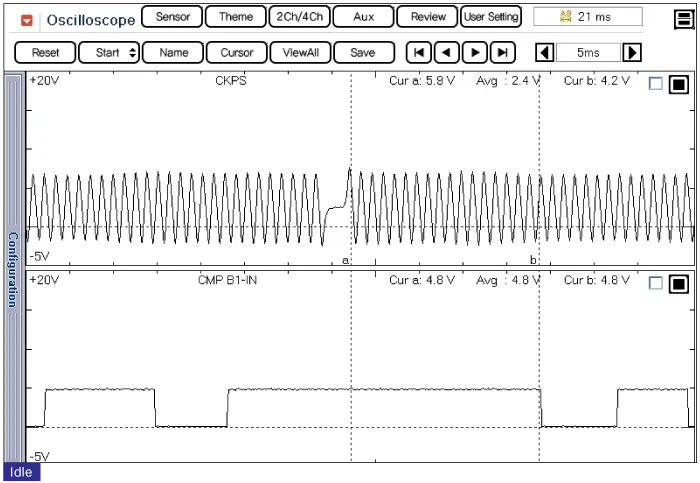Click the filled square icon on CMP B1-IN channel
The image size is (700, 483).
pyautogui.click(x=678, y=283)
